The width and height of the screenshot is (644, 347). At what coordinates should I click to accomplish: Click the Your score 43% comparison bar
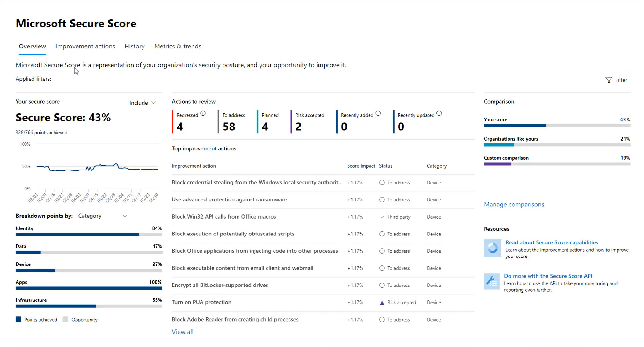557,126
